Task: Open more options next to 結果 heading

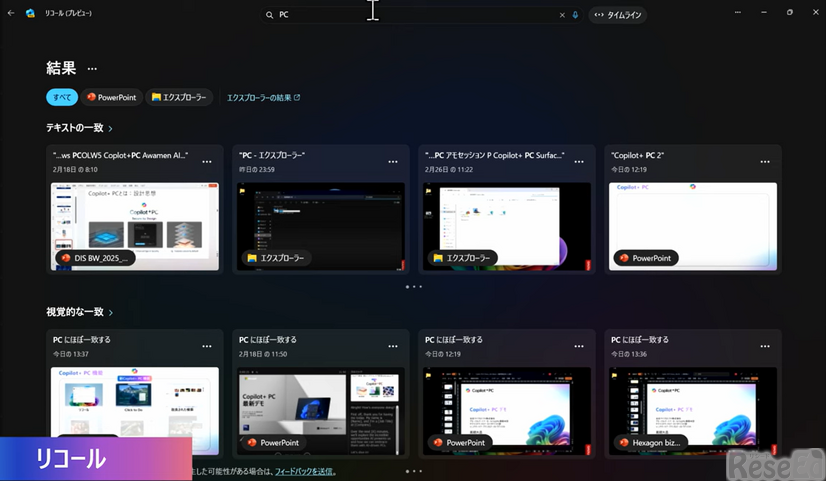Action: click(x=92, y=69)
